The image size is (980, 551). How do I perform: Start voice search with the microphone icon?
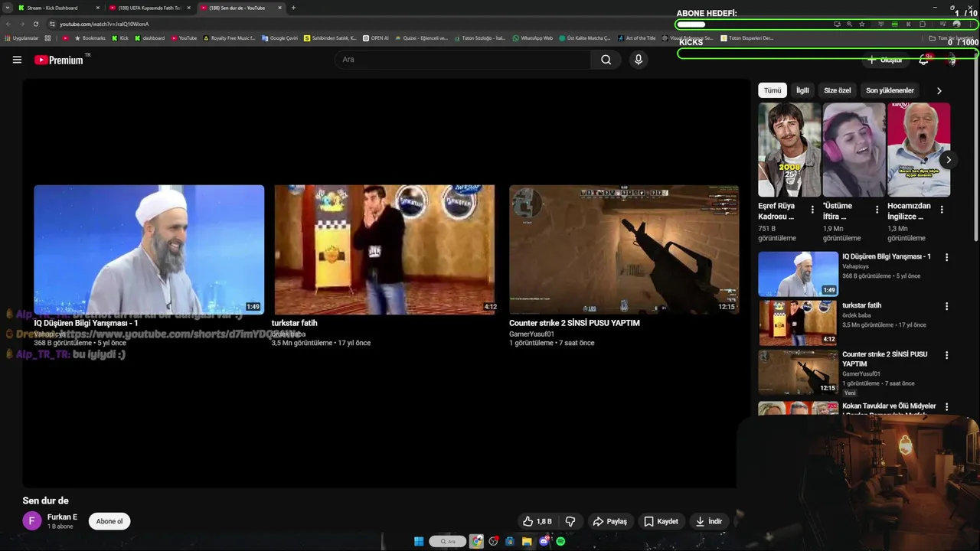click(x=639, y=60)
